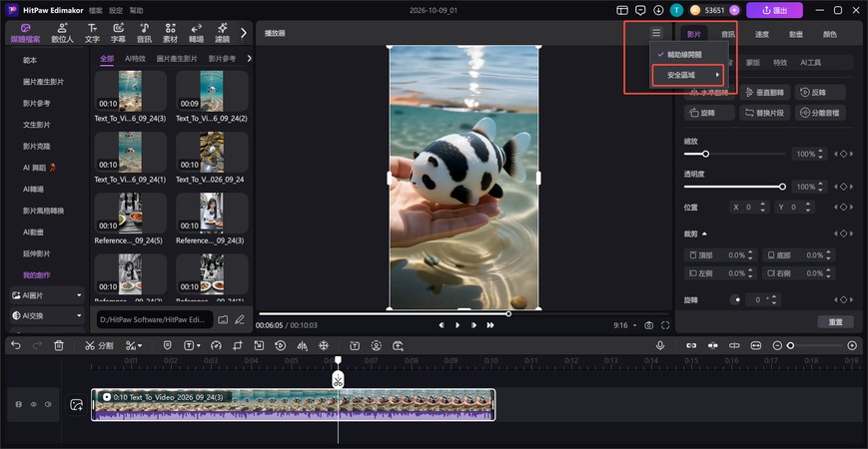Open the feedback message icon in title bar
Screen dimensions: 868x449
[x=640, y=10]
